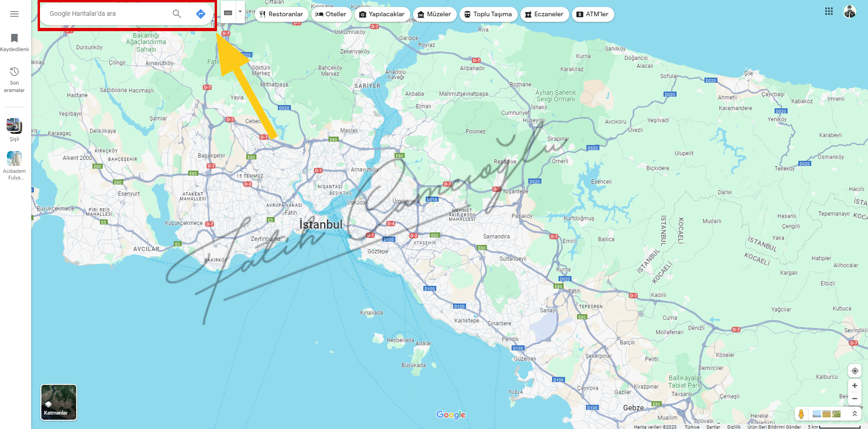Focus the Google Haritalar'da ara search field
The image size is (868, 429).
coord(107,14)
